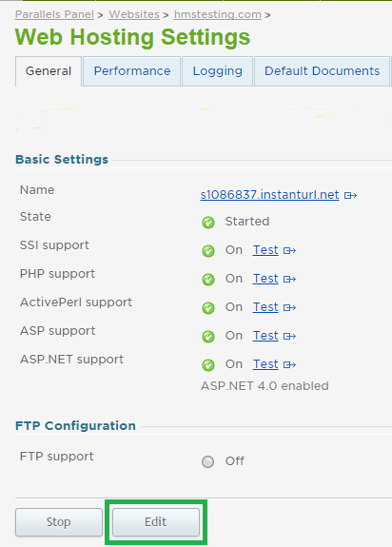Navigate to Parallels Panel breadcrumb

tap(54, 14)
